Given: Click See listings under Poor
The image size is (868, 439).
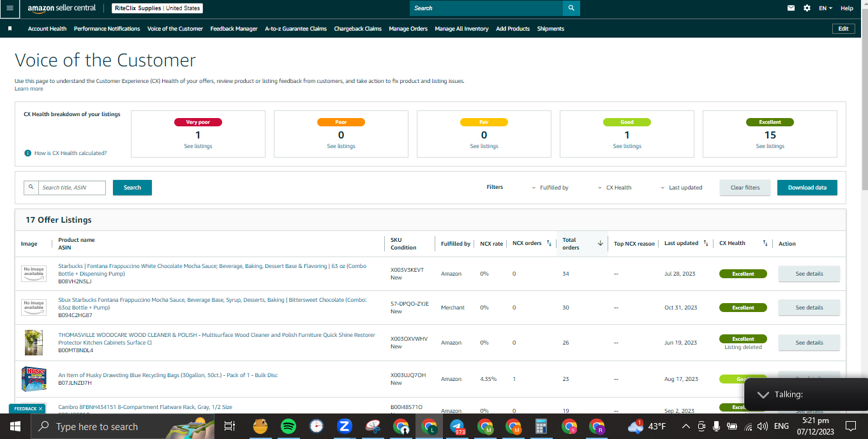Looking at the screenshot, I should click(x=341, y=146).
